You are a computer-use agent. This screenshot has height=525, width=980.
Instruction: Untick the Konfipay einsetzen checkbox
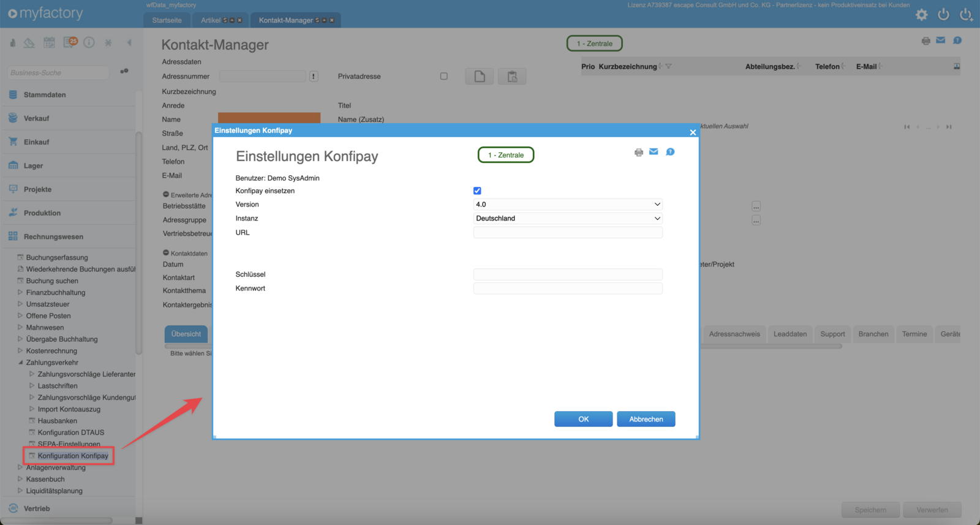point(477,191)
